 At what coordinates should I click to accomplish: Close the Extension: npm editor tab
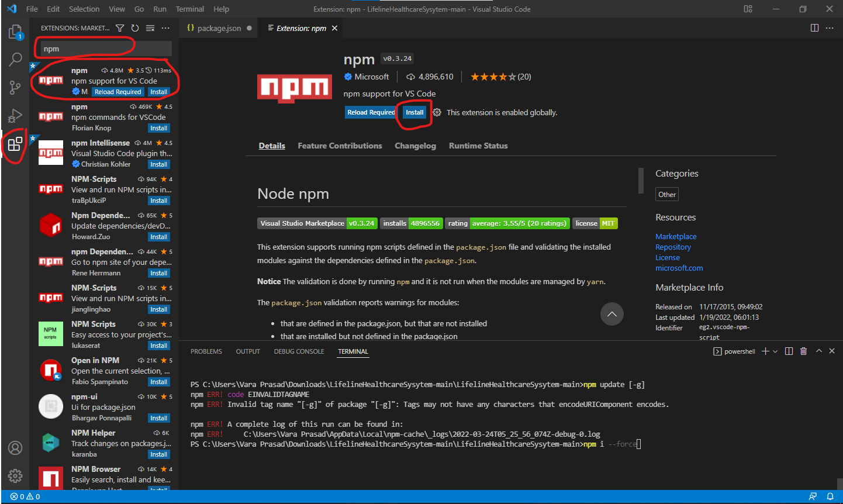334,28
